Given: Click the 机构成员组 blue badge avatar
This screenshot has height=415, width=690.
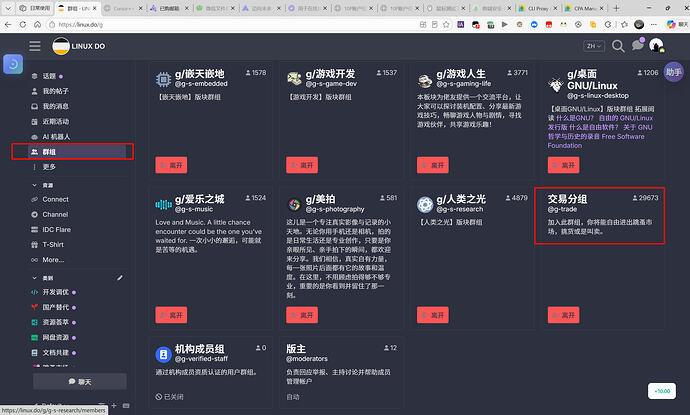Looking at the screenshot, I should click(163, 354).
